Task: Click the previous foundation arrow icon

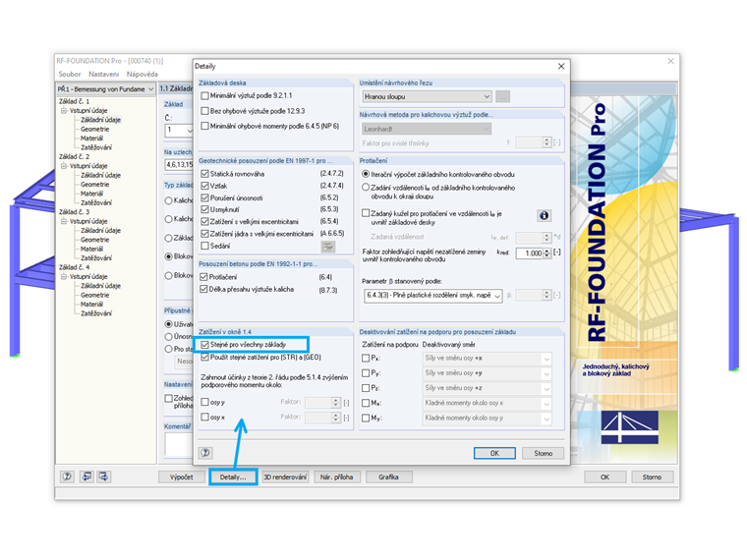Action: pos(86,476)
